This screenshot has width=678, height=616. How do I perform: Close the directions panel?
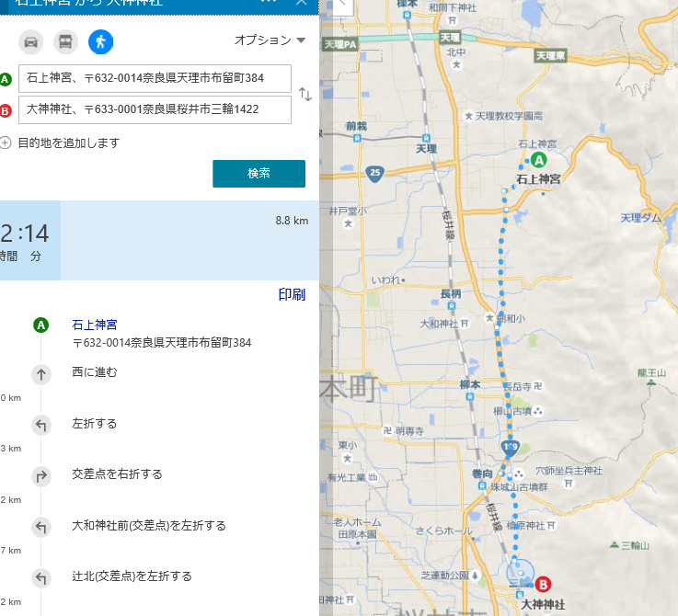coord(301,3)
